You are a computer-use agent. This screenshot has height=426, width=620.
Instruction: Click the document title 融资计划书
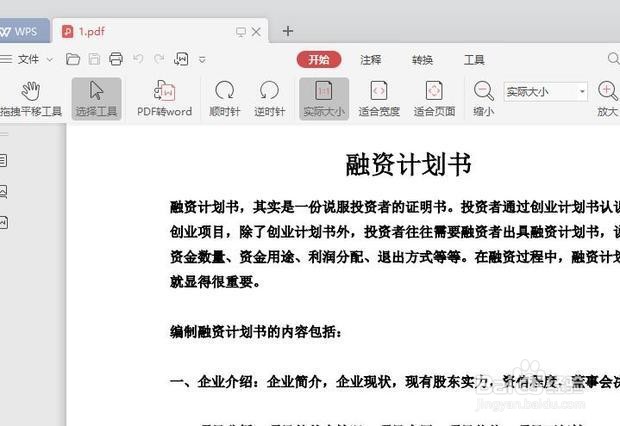coord(408,165)
